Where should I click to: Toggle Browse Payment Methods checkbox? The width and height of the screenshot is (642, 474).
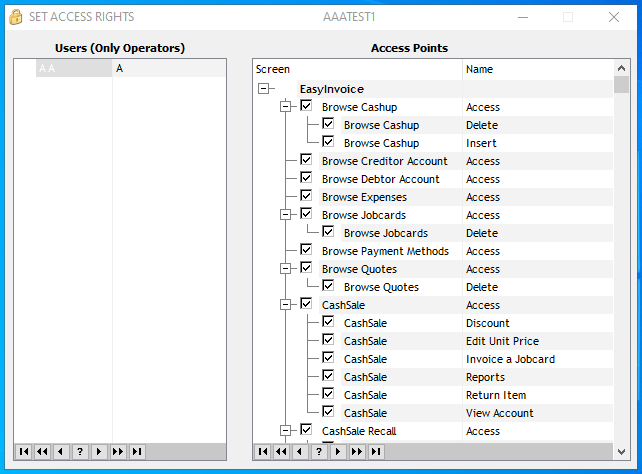click(306, 250)
